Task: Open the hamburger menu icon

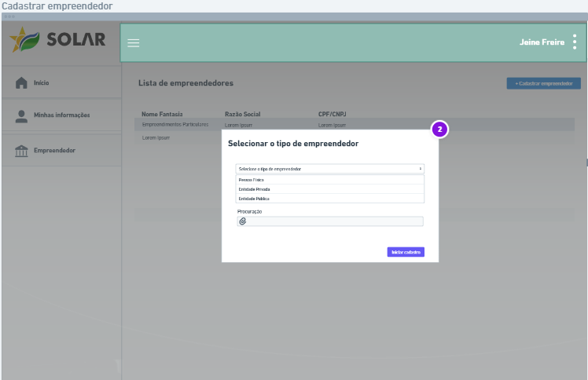Action: click(133, 43)
